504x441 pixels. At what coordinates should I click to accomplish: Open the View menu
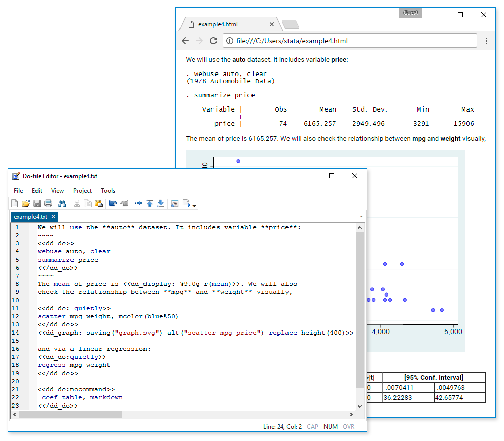pyautogui.click(x=57, y=191)
